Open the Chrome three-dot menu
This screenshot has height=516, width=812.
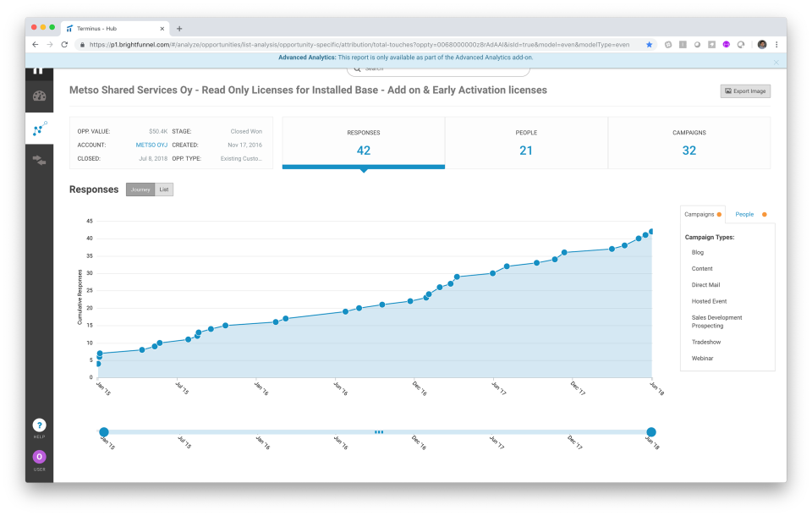tap(776, 45)
